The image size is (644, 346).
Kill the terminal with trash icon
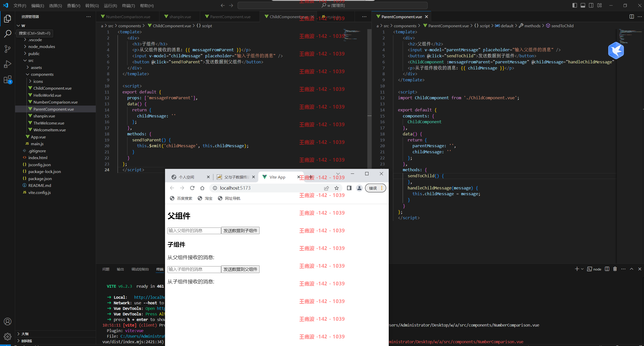pyautogui.click(x=615, y=269)
